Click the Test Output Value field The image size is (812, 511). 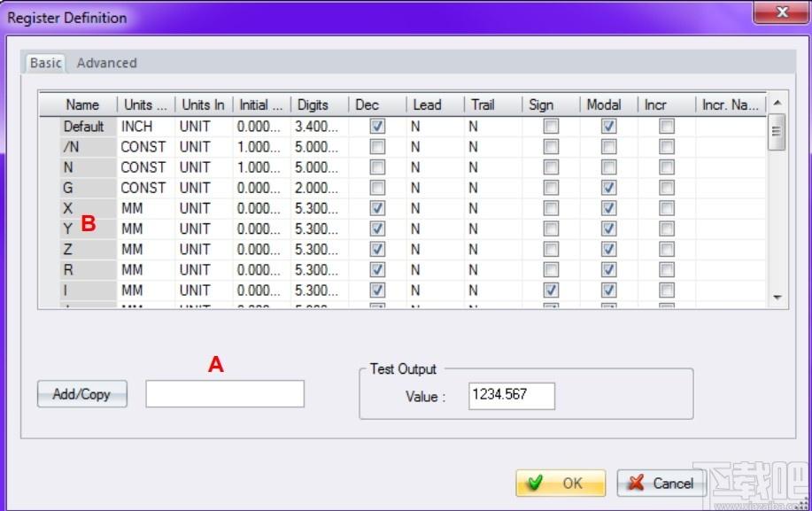click(x=512, y=396)
